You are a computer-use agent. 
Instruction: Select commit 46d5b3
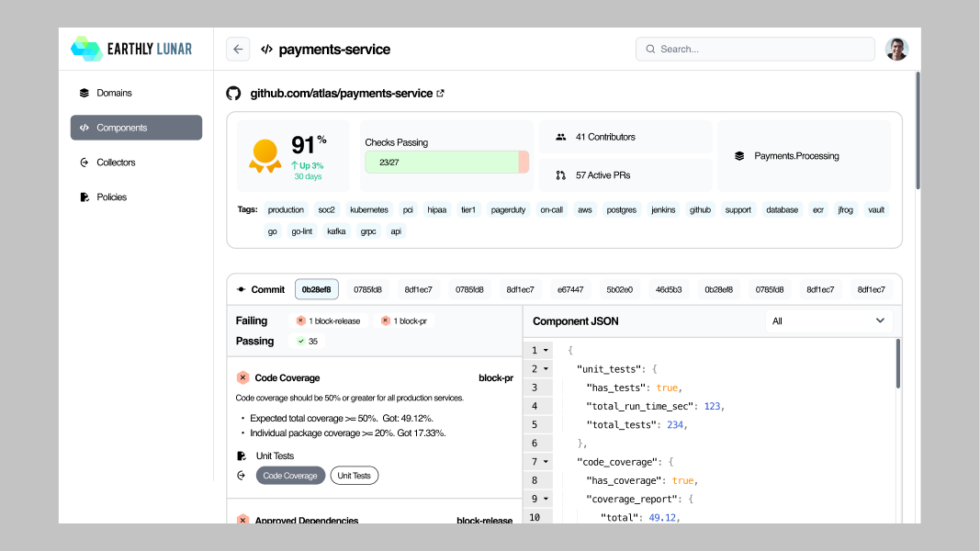tap(669, 289)
